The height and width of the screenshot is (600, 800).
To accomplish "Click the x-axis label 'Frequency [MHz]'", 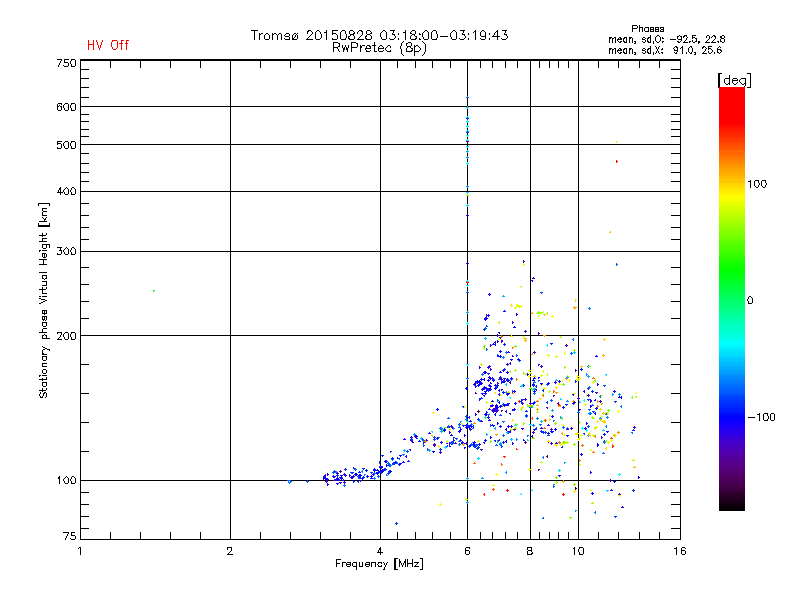I will (379, 564).
